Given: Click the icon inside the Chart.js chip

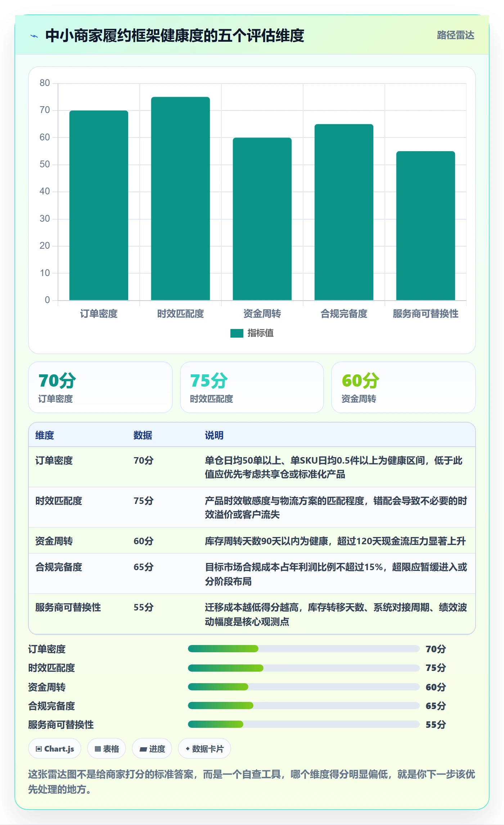Looking at the screenshot, I should point(39,749).
